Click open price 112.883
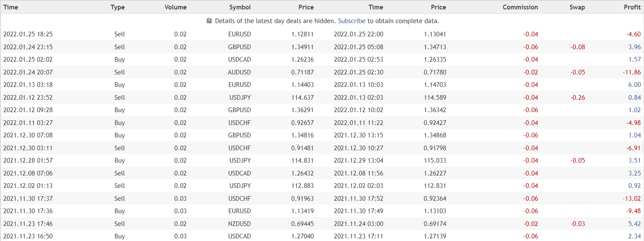The width and height of the screenshot is (644, 241). click(303, 186)
